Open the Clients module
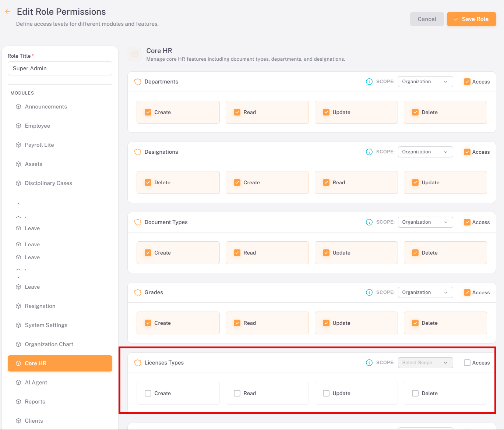Image resolution: width=504 pixels, height=430 pixels. 60,421
